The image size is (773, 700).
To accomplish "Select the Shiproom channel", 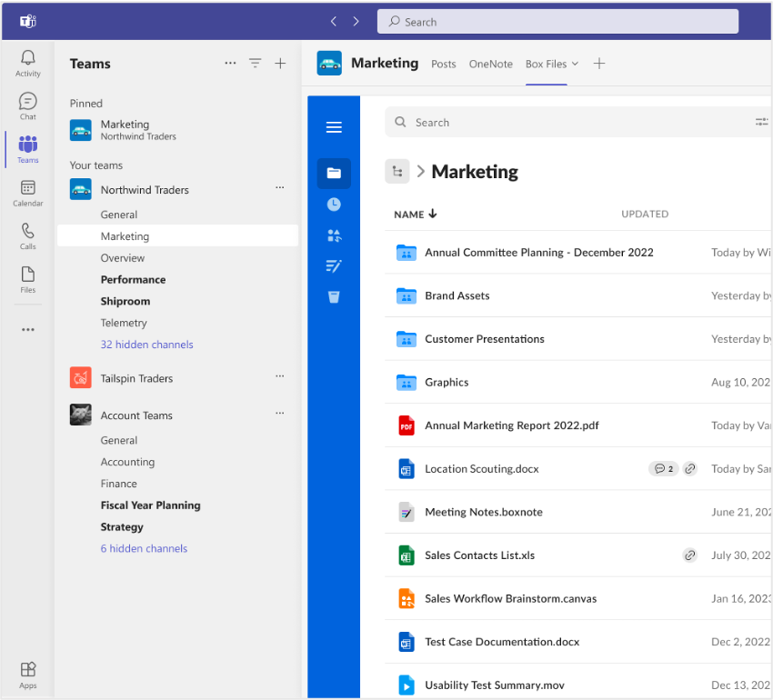I will pyautogui.click(x=125, y=301).
